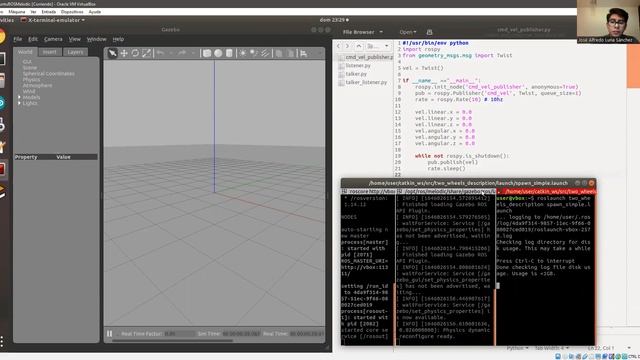Pause the Gazebo simulation
This screenshot has width=640, height=360.
(x=109, y=333)
